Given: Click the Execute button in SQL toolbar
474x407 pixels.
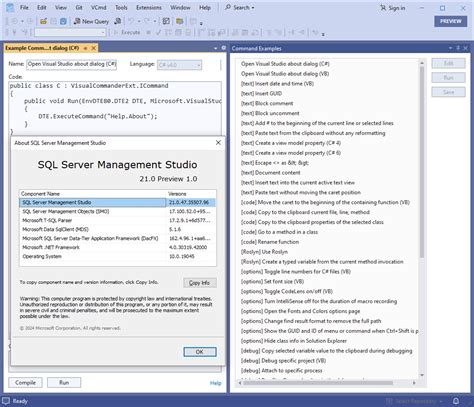Looking at the screenshot, I should [127, 32].
